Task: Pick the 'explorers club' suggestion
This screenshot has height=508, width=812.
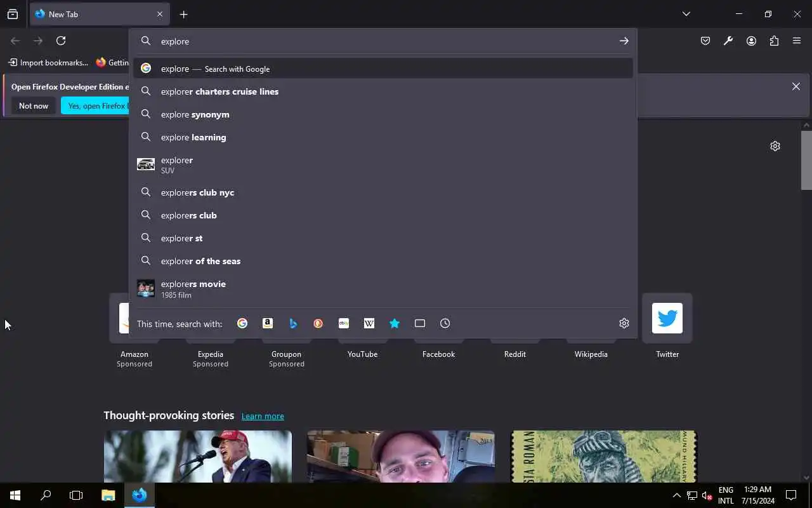Action: click(x=383, y=215)
